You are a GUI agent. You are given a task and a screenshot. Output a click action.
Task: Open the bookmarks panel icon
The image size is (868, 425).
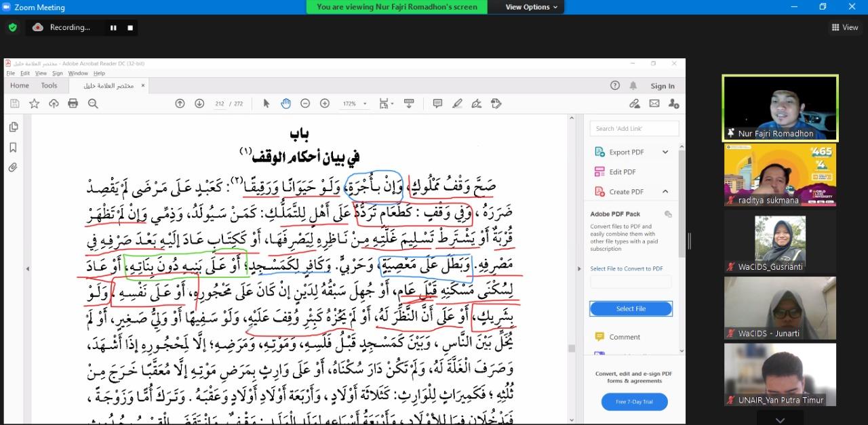click(x=13, y=148)
